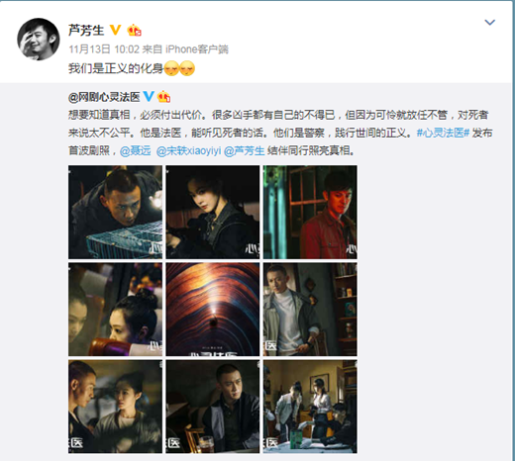The width and height of the screenshot is (515, 461).
Task: Click the blue V badge of 网剧心灵法医
Action: (148, 97)
